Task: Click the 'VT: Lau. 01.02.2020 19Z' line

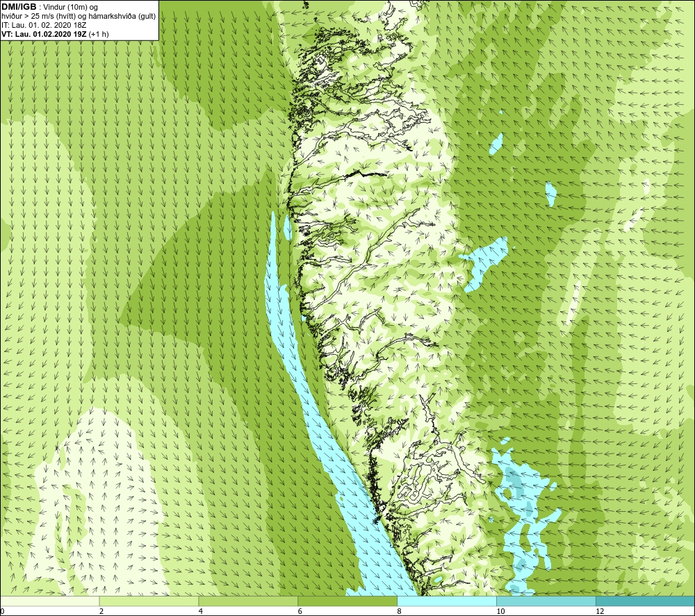Action: coord(55,34)
